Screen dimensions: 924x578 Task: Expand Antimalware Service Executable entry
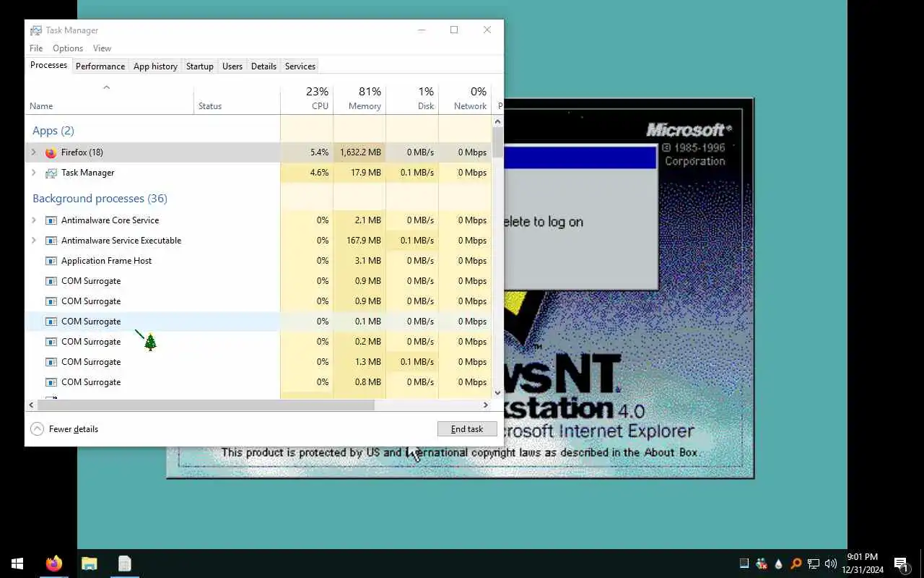pos(33,241)
